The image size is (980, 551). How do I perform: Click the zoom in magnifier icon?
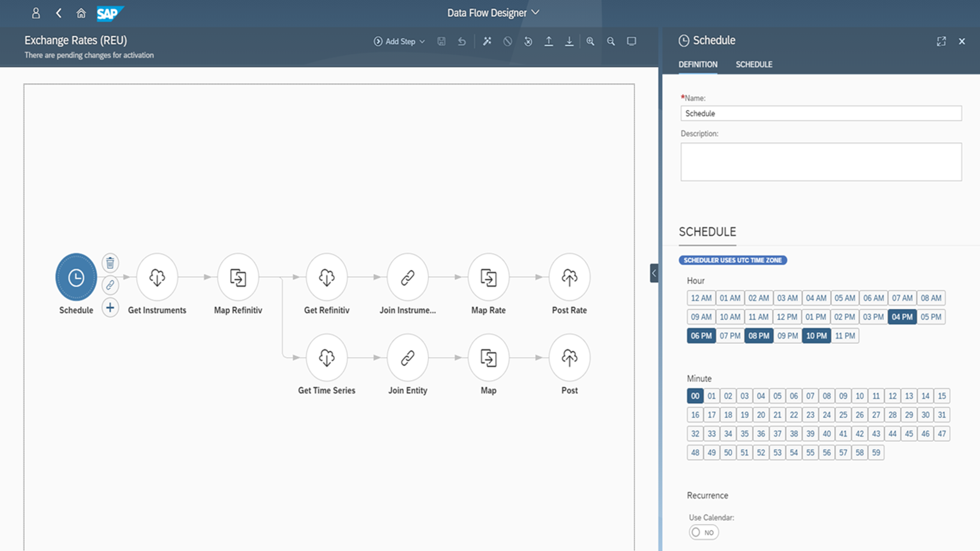(x=590, y=41)
